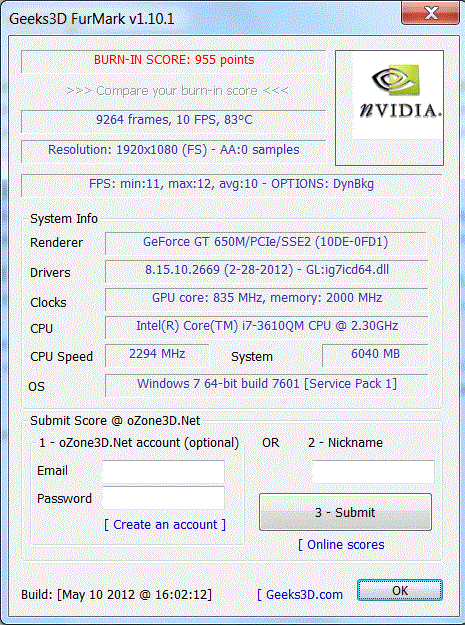Image resolution: width=465 pixels, height=626 pixels.
Task: Click the 2294 MHz CPU speed value
Action: [x=157, y=355]
